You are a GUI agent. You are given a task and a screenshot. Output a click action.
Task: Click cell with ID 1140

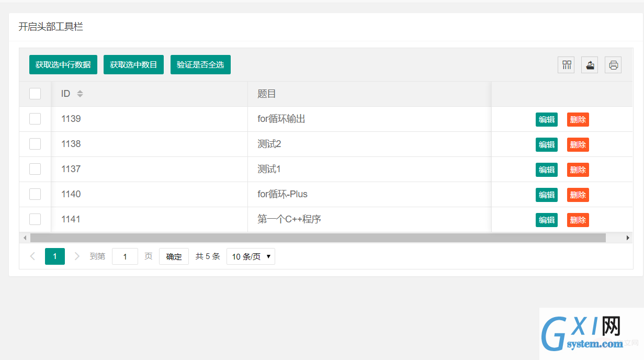149,194
